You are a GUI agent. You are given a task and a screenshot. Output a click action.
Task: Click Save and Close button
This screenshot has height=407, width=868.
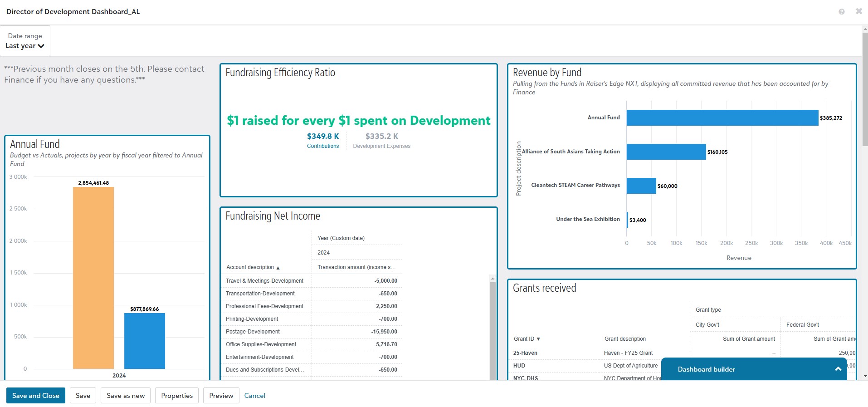pos(36,396)
